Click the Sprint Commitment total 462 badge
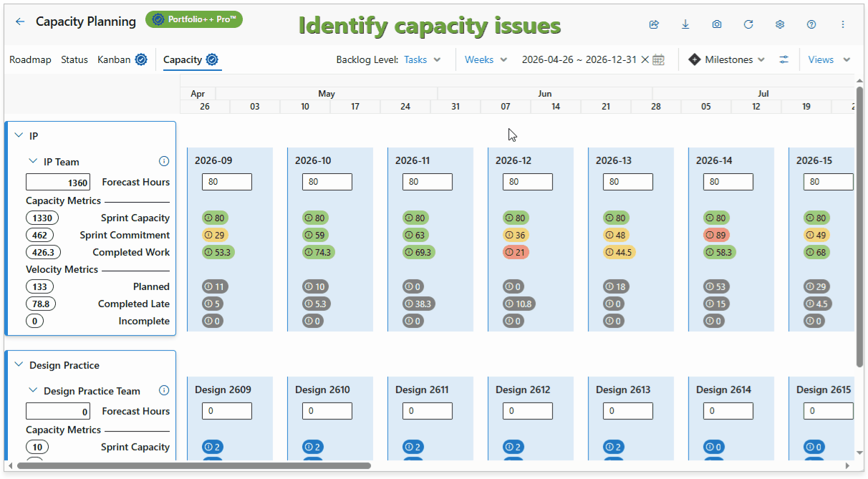868x479 pixels. tap(39, 235)
